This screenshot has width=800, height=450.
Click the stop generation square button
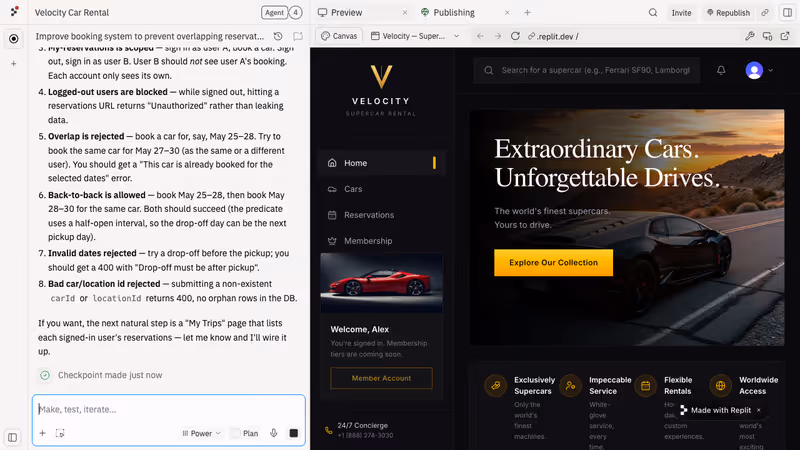click(x=293, y=433)
